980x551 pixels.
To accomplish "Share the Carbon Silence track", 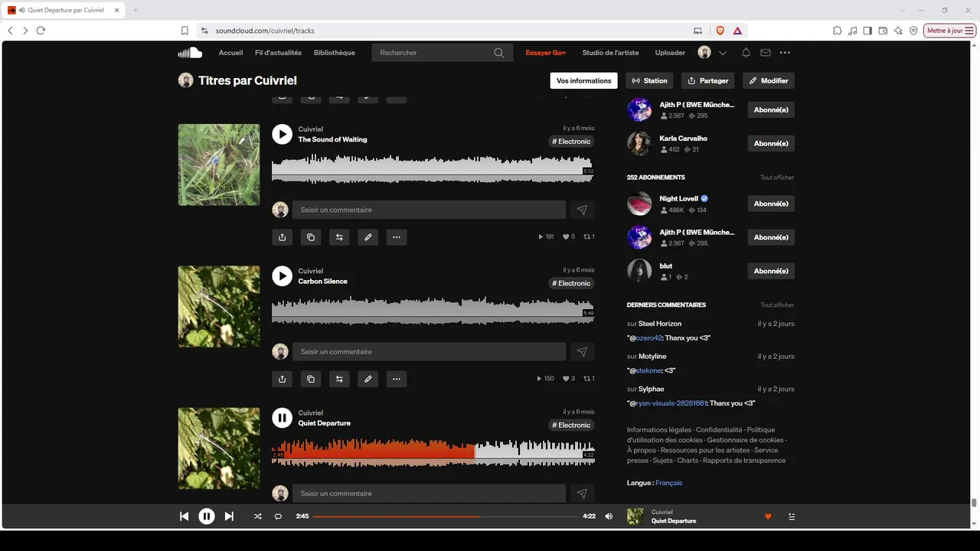I will click(x=282, y=379).
